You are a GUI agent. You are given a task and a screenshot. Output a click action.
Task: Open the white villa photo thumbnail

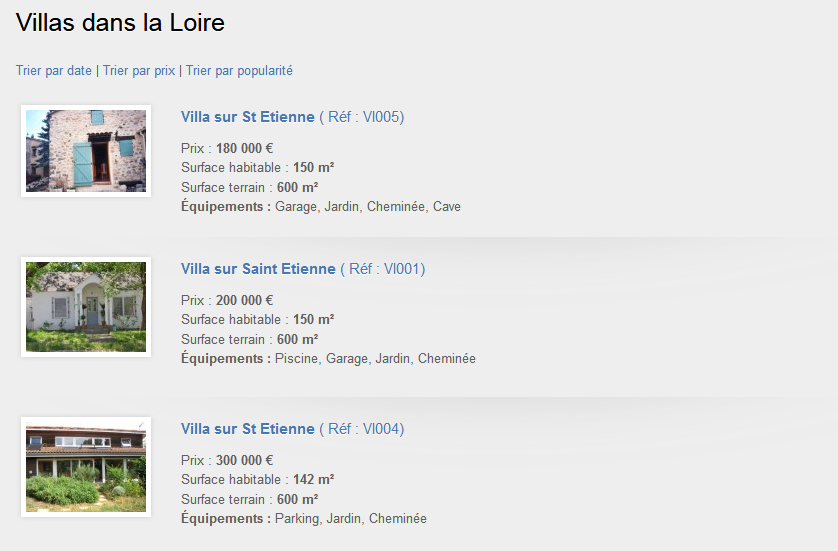coord(86,307)
